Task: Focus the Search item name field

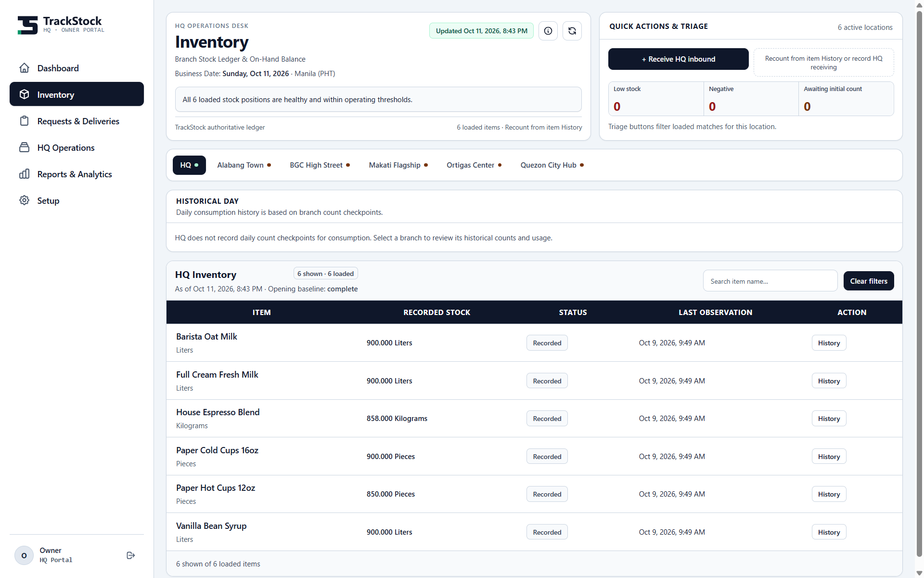Action: [770, 281]
